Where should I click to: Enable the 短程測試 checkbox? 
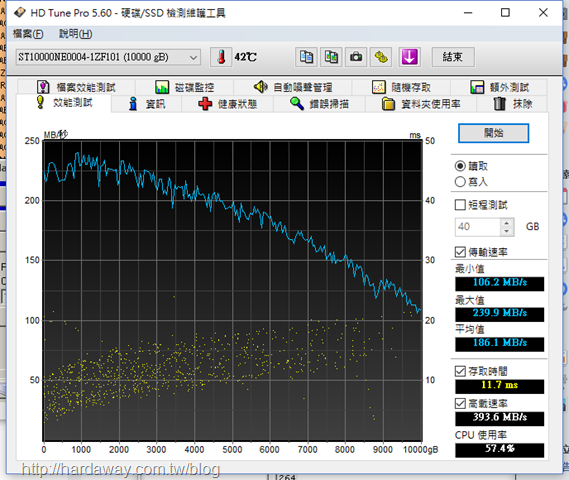click(x=460, y=205)
